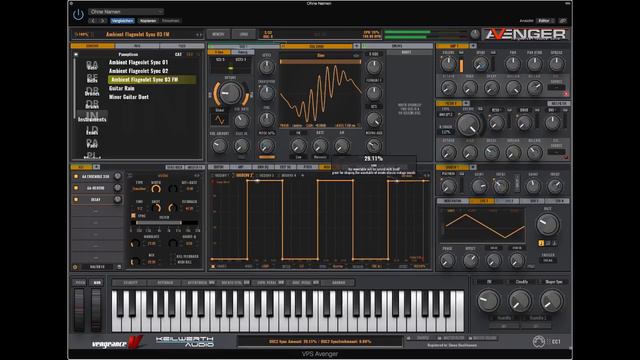Image resolution: width=640 pixels, height=360 pixels.
Task: Select the third browser tab
Action: [182, 46]
